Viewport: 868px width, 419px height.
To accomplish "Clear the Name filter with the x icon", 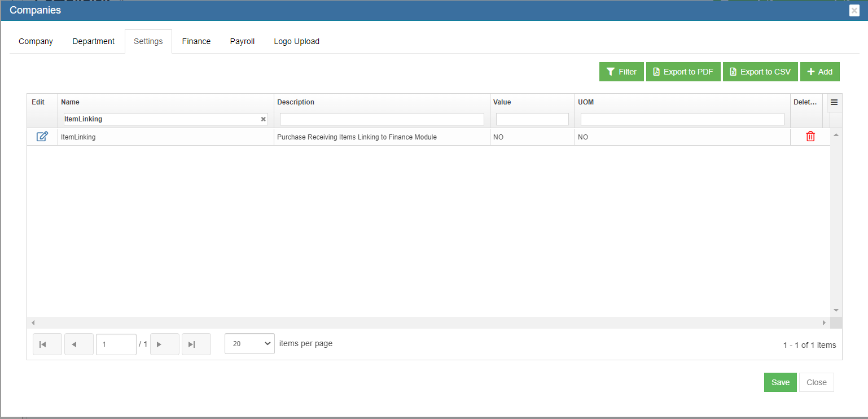I will (x=263, y=119).
